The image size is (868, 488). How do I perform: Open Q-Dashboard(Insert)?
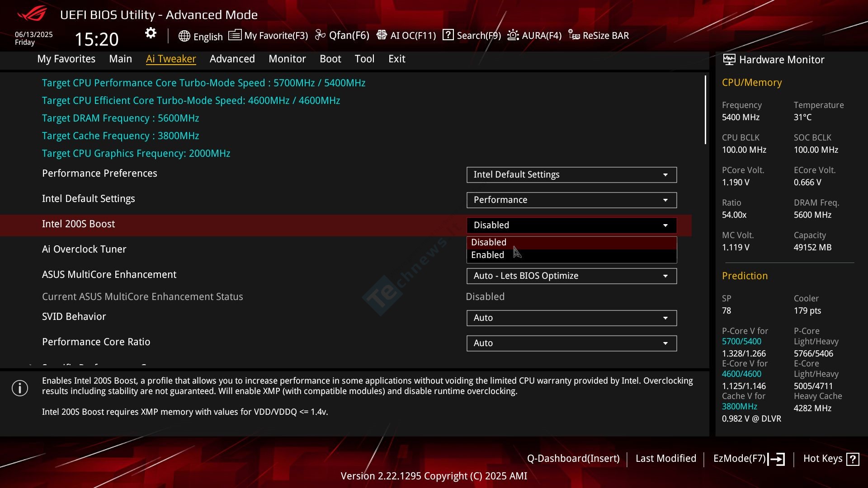tap(573, 459)
